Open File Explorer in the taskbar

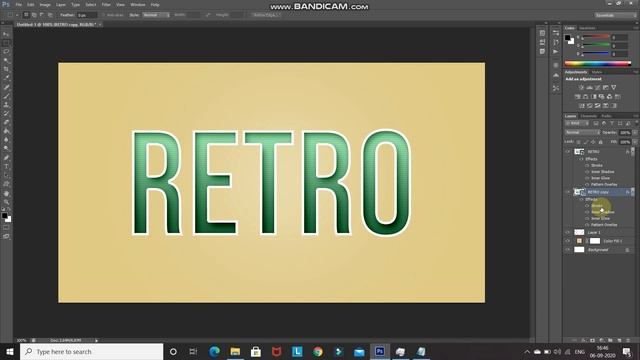point(235,351)
